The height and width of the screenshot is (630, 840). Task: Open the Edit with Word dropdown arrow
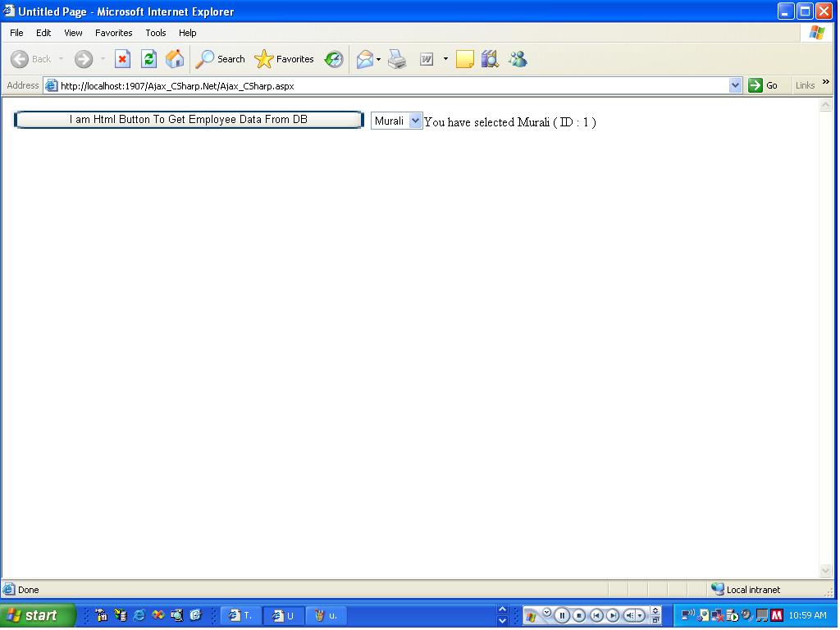pyautogui.click(x=445, y=59)
